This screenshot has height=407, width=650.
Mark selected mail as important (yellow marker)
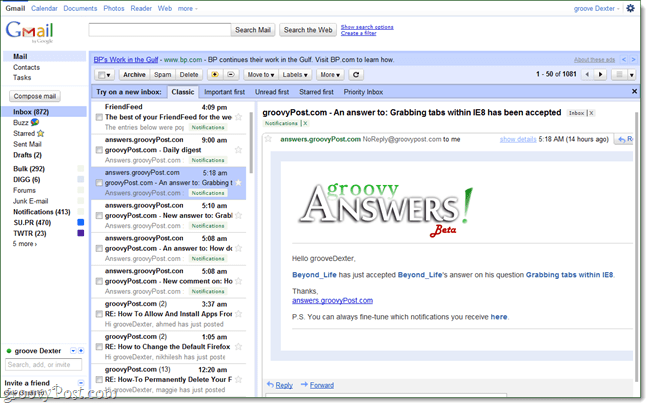[x=215, y=75]
